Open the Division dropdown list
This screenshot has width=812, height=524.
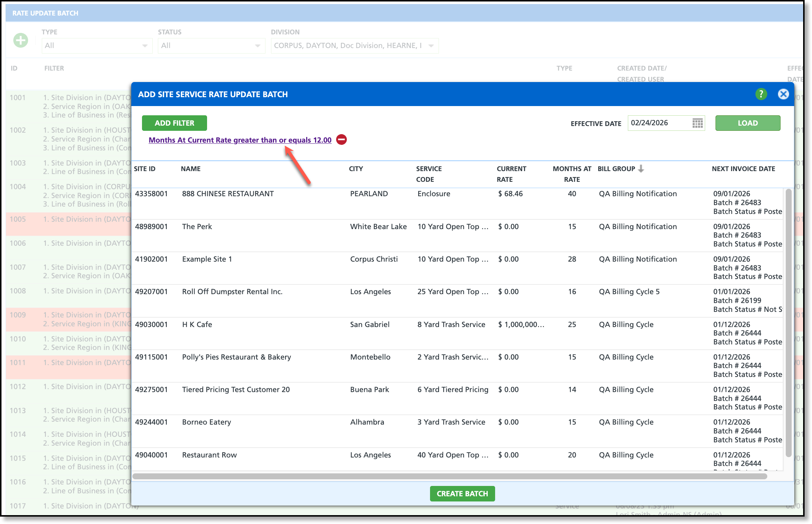(354, 46)
